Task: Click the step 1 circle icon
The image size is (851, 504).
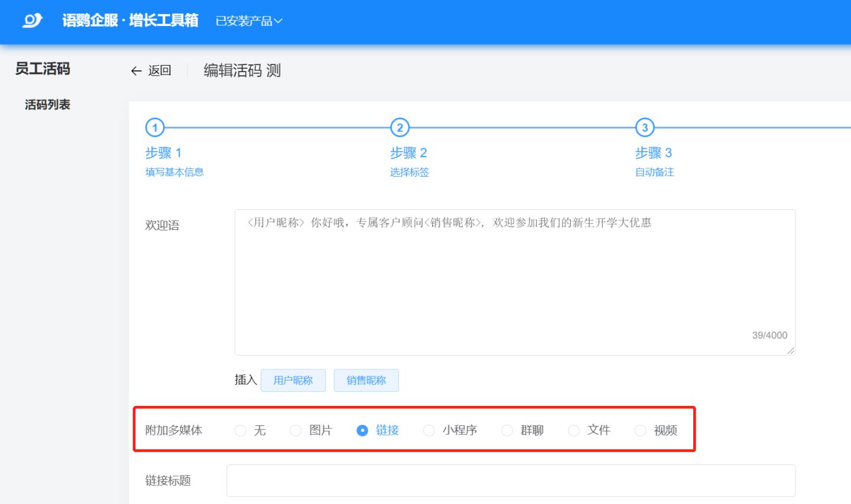Action: point(155,128)
